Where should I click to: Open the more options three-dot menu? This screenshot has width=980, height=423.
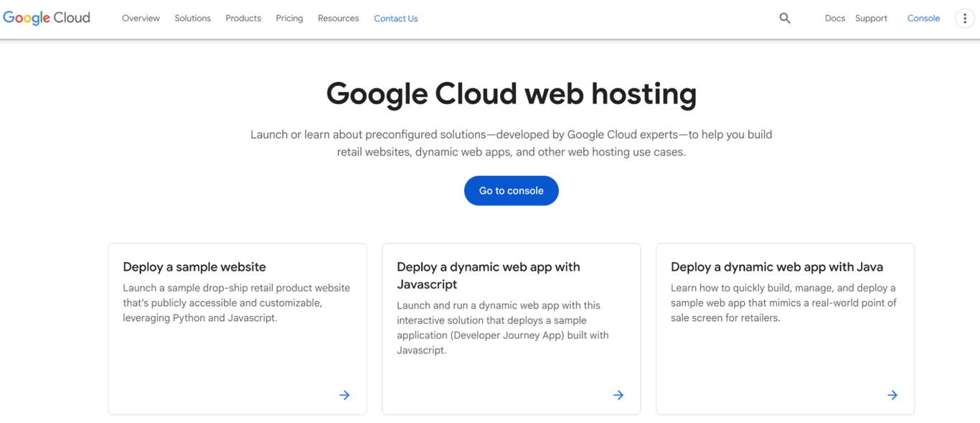point(964,18)
